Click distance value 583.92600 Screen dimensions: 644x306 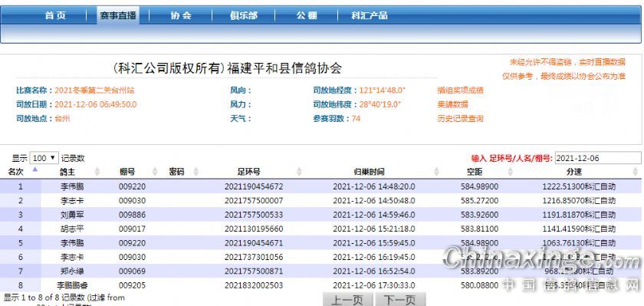coord(479,215)
